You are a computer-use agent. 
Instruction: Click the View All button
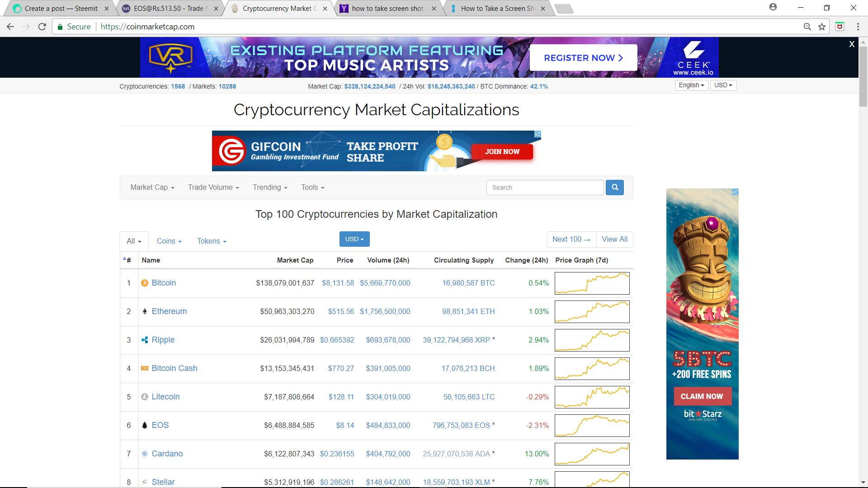pos(614,239)
